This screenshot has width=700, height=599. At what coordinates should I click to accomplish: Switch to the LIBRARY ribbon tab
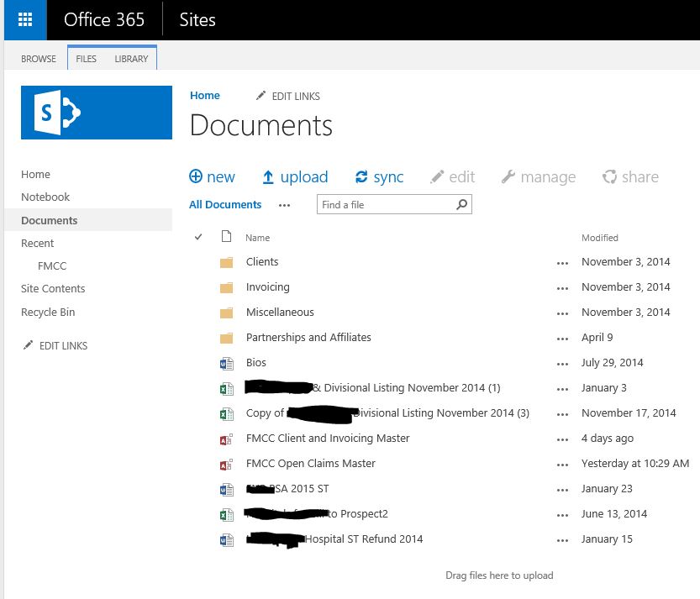[x=131, y=59]
